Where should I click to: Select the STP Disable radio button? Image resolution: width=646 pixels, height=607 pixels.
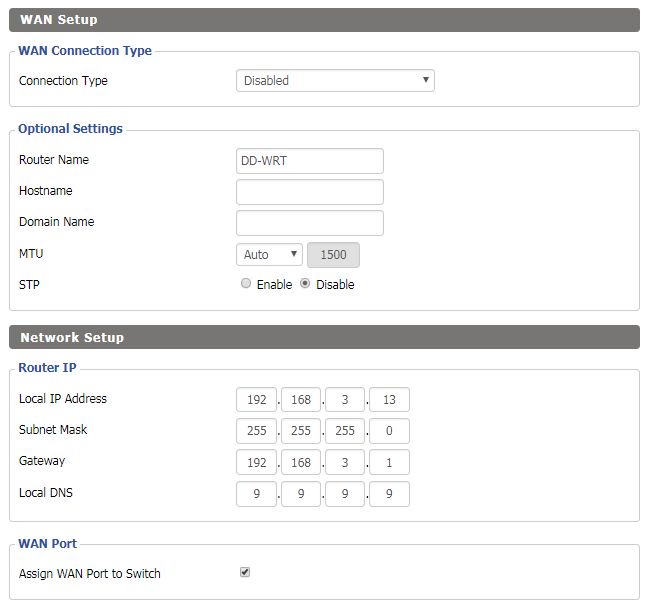pos(305,284)
